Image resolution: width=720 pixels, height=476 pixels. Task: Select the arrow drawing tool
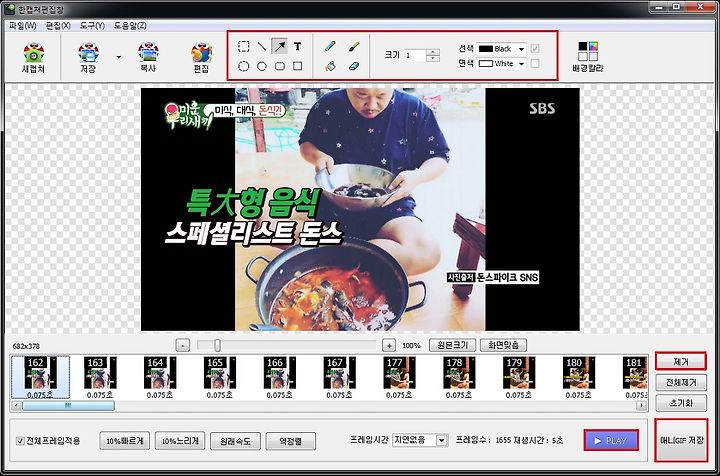[280, 46]
